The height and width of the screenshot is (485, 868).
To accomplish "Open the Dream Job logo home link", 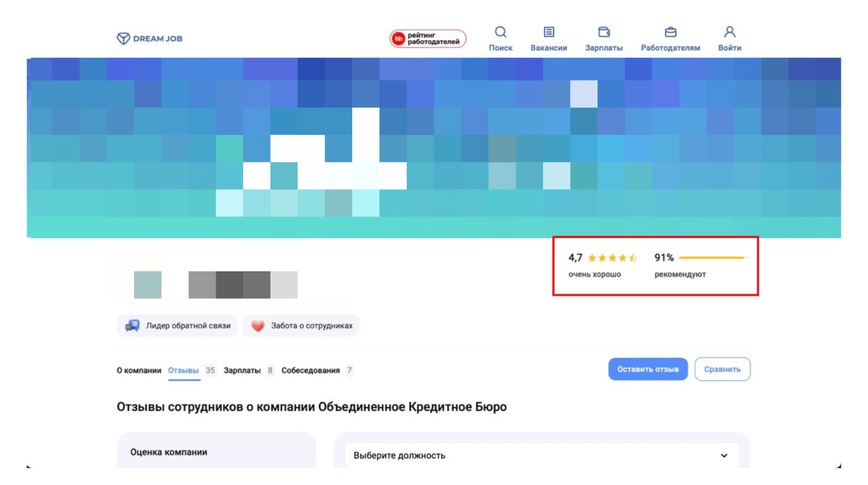I will pos(150,39).
